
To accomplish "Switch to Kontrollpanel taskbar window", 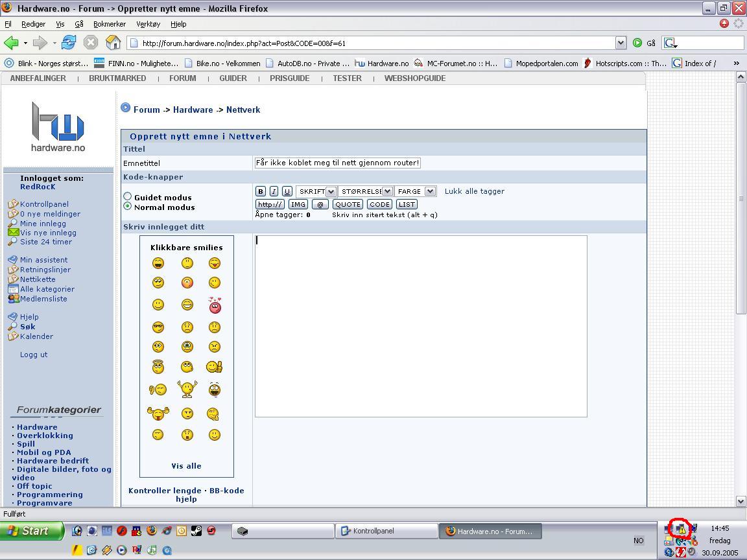I will click(x=386, y=531).
